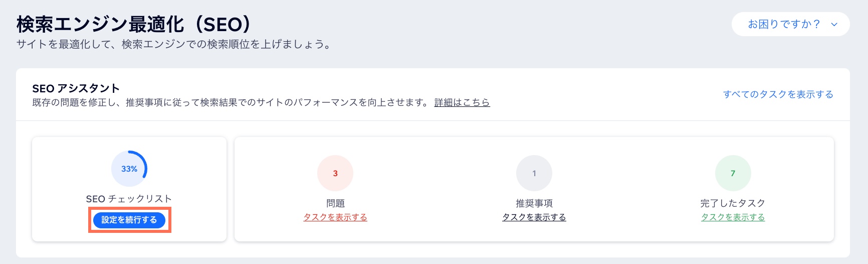
Task: Open the 詳細はこちら link
Action: tap(462, 102)
